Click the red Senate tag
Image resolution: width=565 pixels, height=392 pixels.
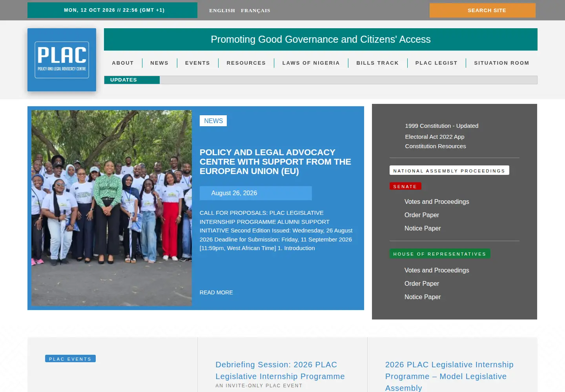(x=405, y=186)
